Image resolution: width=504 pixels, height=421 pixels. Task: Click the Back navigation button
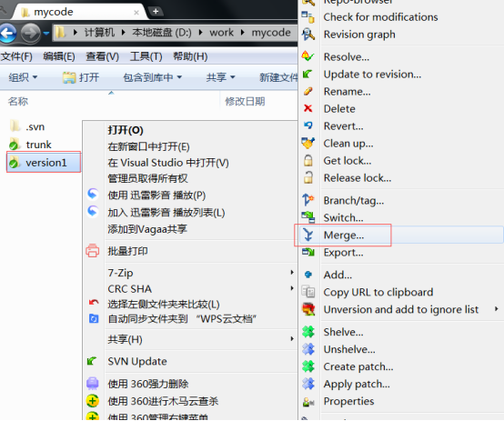coord(8,33)
